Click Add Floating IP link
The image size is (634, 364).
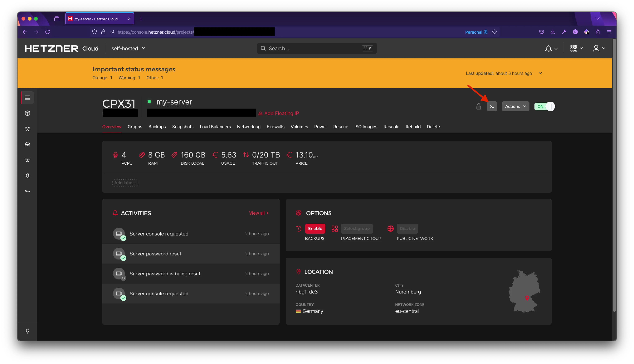coord(278,114)
